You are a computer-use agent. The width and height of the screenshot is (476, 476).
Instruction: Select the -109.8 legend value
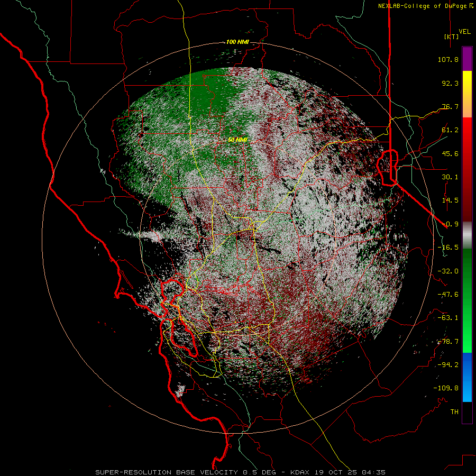[x=446, y=388]
